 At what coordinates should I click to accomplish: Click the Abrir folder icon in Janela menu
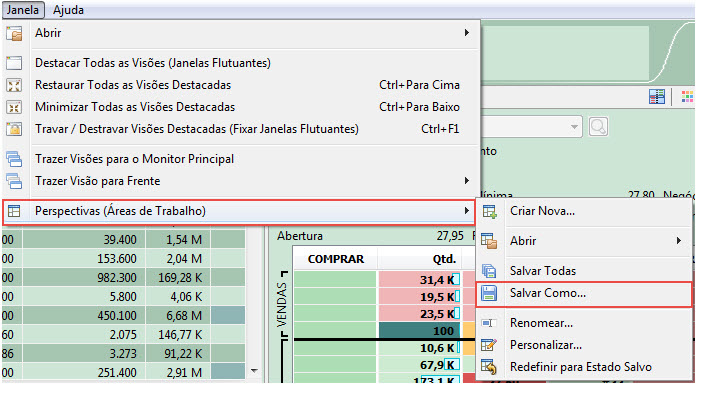(14, 33)
